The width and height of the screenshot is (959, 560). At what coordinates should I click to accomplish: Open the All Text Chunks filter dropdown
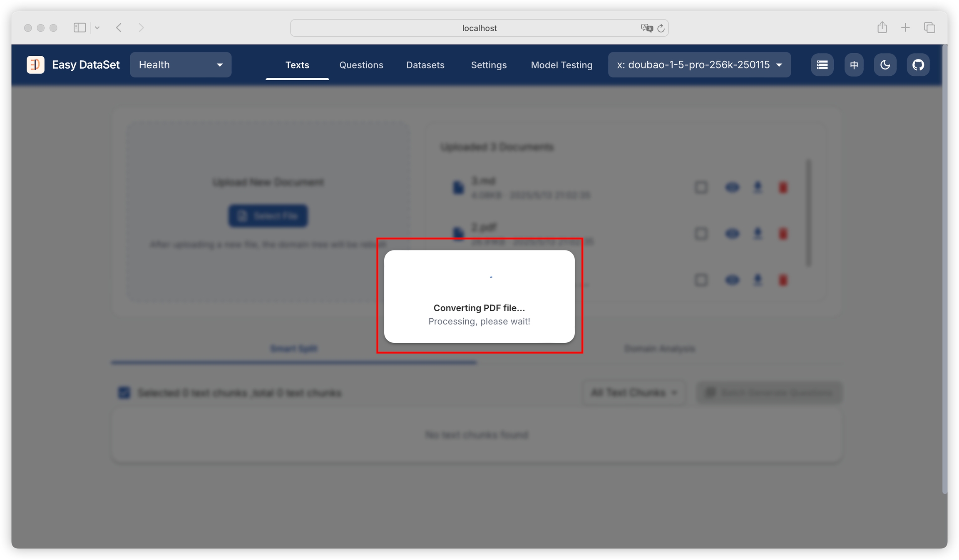[x=633, y=393]
